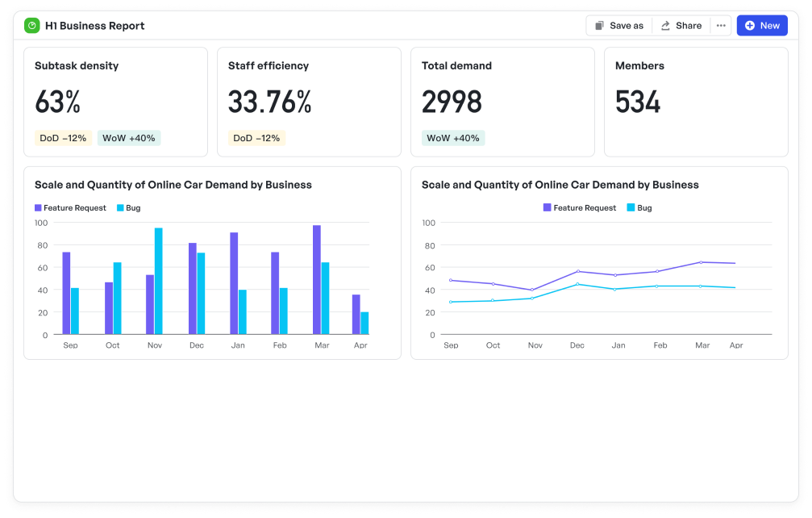Click the Save as button

[618, 26]
